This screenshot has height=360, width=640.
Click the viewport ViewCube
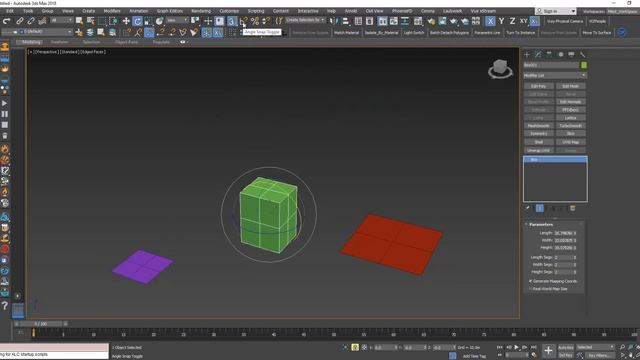tap(500, 68)
